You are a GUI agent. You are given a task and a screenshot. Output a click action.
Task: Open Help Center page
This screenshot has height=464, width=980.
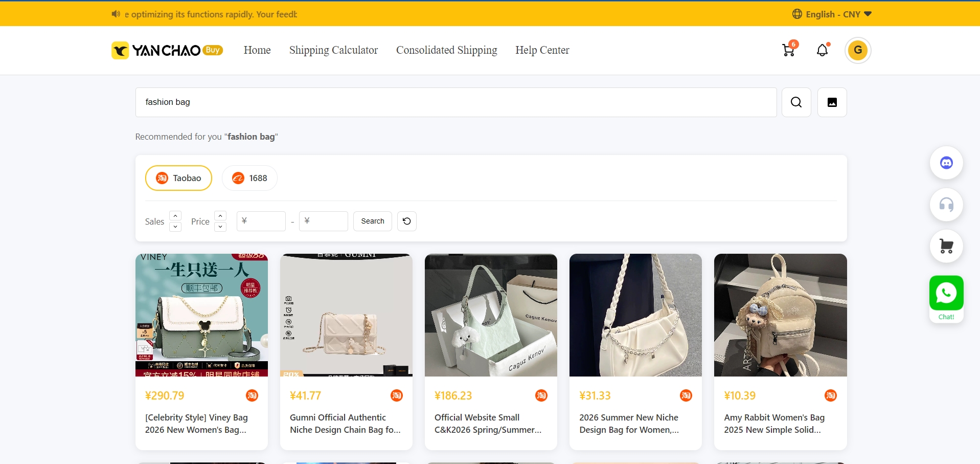[542, 50]
